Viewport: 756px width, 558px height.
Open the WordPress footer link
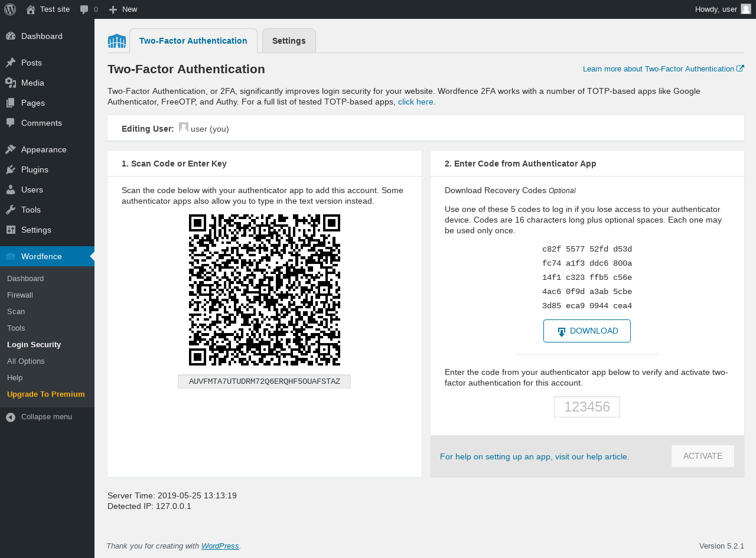click(220, 546)
